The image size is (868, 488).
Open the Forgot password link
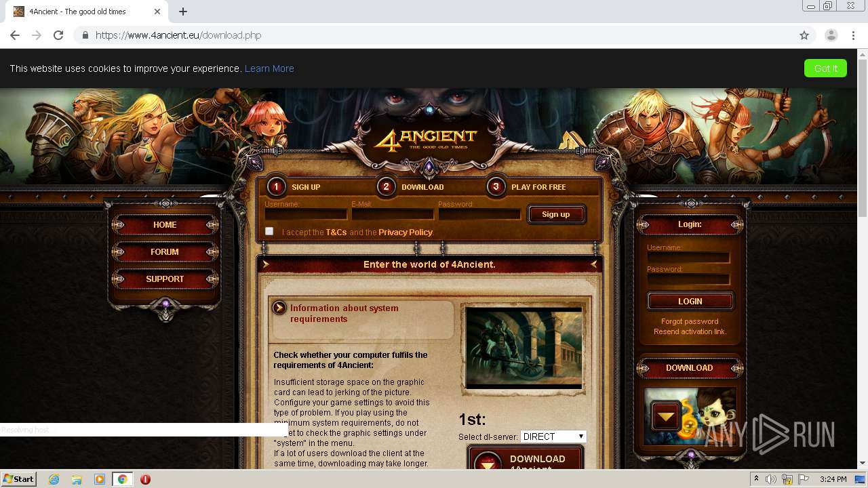[690, 321]
